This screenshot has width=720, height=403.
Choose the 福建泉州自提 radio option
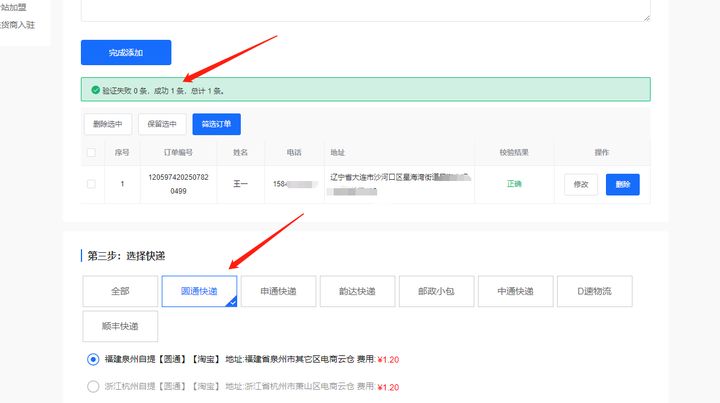pyautogui.click(x=93, y=359)
